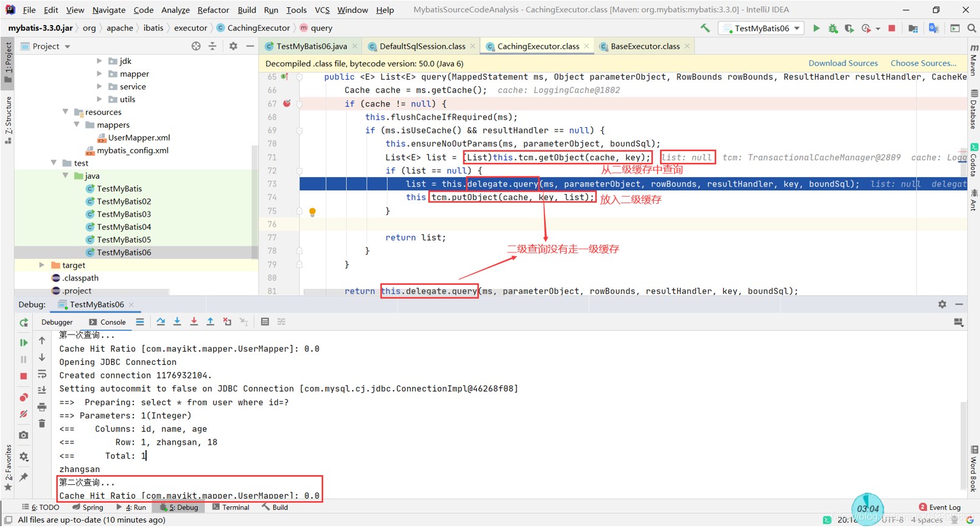Open the Project panel gear settings icon
This screenshot has height=528, width=980.
tap(233, 46)
